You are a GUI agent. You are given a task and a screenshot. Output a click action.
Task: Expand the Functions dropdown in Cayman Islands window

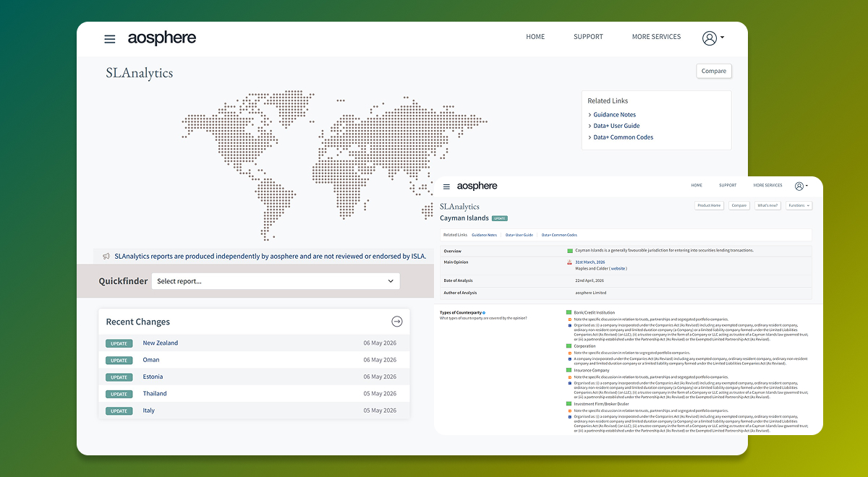(x=799, y=205)
